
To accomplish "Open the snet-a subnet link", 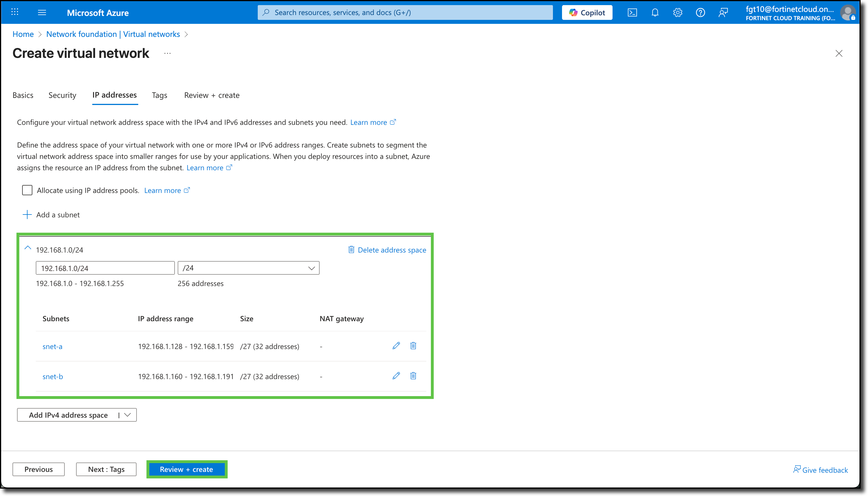I will [x=52, y=346].
